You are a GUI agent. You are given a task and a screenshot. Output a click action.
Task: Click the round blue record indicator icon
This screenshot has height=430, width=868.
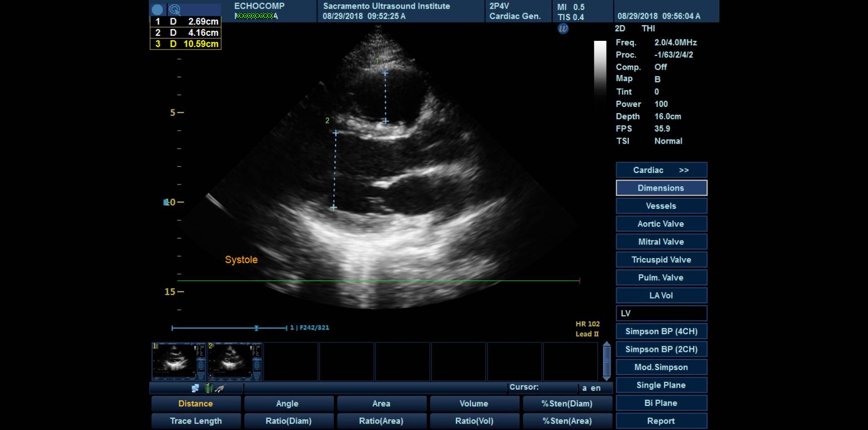pyautogui.click(x=157, y=10)
